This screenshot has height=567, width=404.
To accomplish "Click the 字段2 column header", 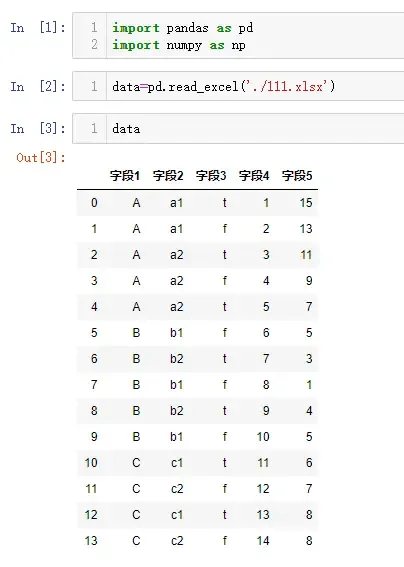I will click(168, 176).
